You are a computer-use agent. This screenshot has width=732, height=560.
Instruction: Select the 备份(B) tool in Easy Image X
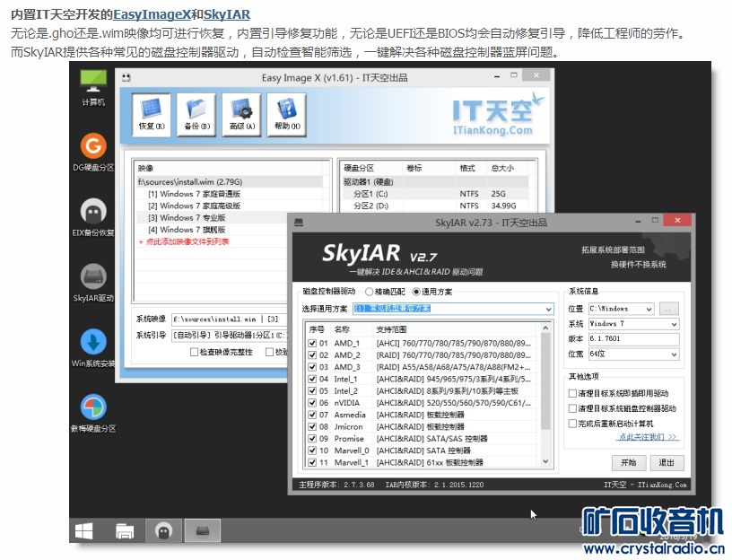point(196,115)
